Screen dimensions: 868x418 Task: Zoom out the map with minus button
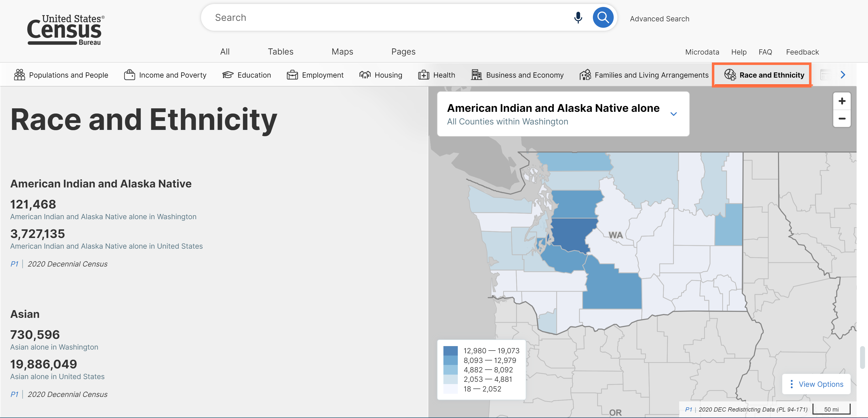(842, 119)
